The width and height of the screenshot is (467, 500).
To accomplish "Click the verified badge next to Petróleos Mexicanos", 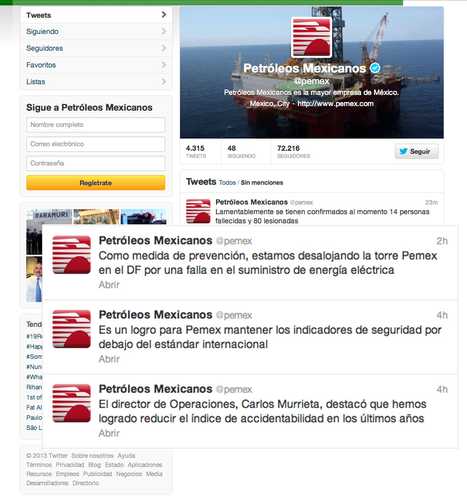I will pos(375,68).
